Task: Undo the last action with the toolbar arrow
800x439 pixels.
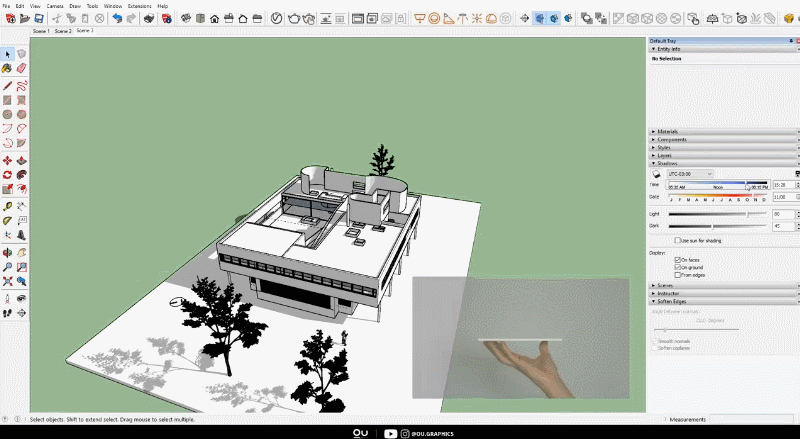Action: 117,18
